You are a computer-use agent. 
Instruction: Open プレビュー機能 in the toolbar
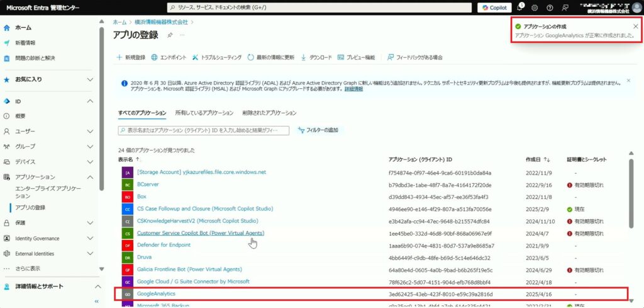click(356, 57)
